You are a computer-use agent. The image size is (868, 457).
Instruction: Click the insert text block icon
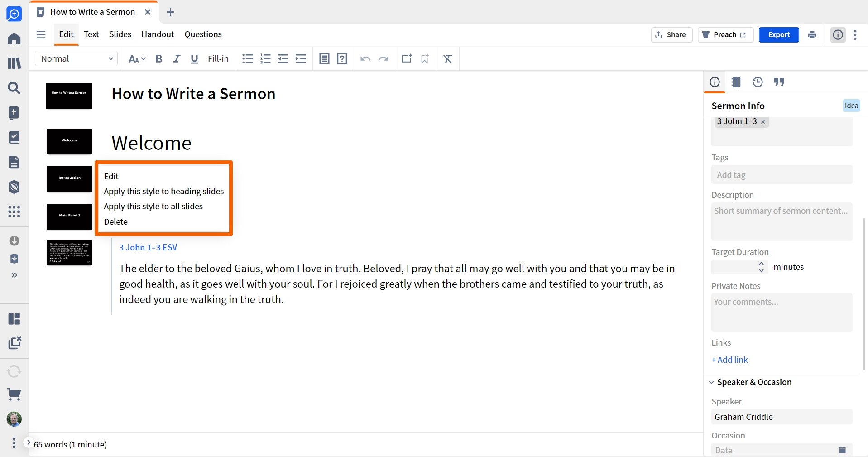pos(324,58)
